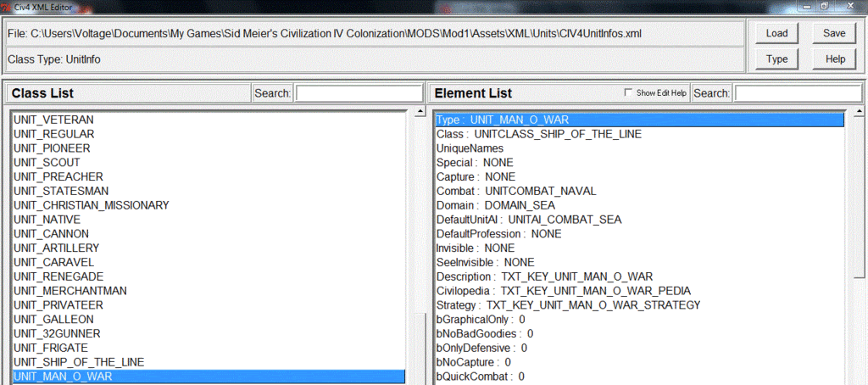Select UNIT_CHRISTIAN_MISSIONARY in Class List

point(209,205)
